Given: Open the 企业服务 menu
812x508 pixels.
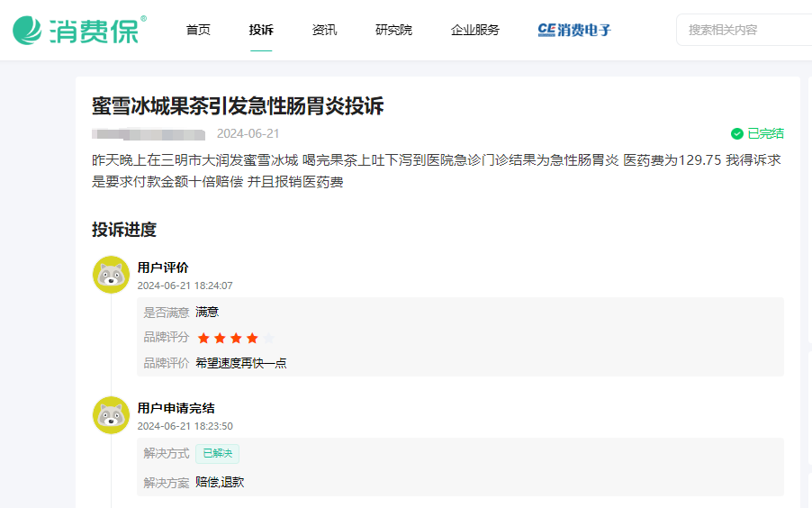Looking at the screenshot, I should [x=475, y=30].
